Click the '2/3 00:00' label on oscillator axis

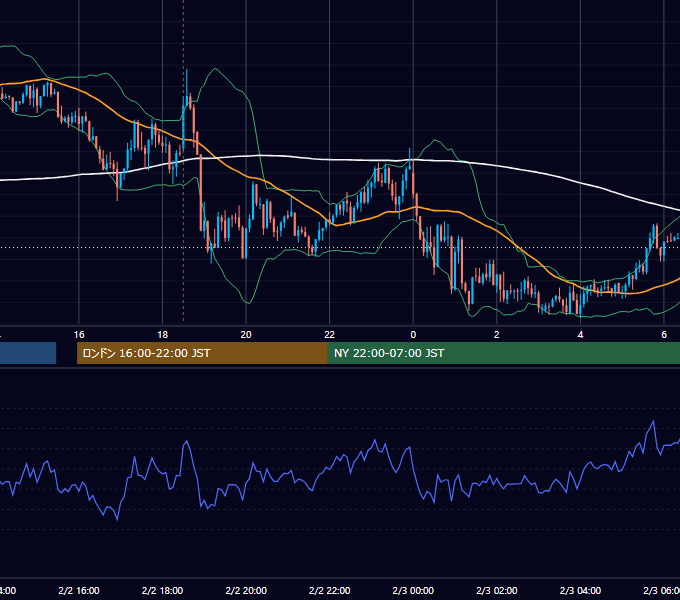click(x=413, y=591)
